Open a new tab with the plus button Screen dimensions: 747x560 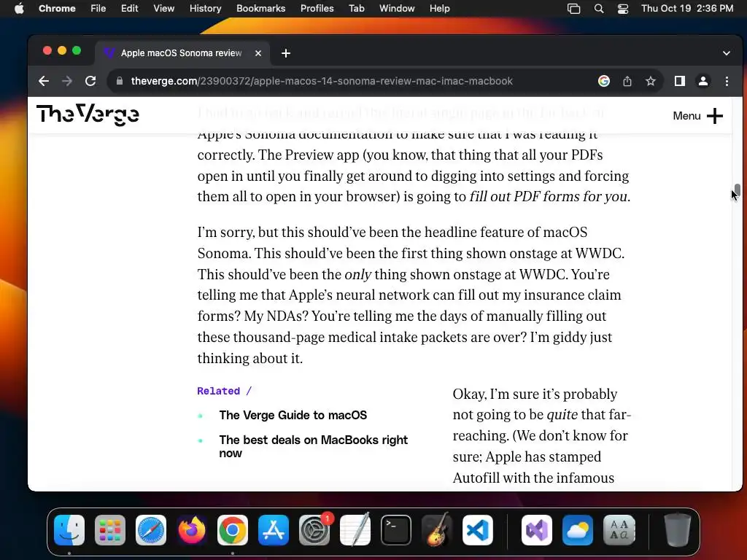point(286,53)
